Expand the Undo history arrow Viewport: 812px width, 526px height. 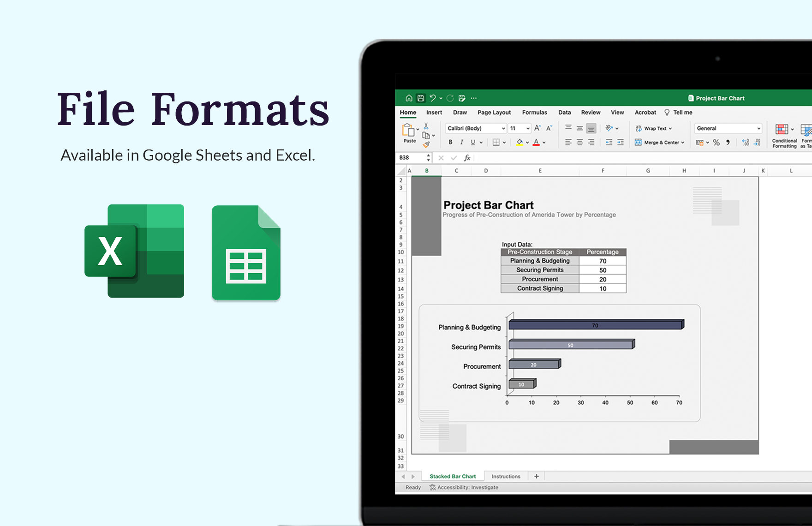pyautogui.click(x=441, y=98)
